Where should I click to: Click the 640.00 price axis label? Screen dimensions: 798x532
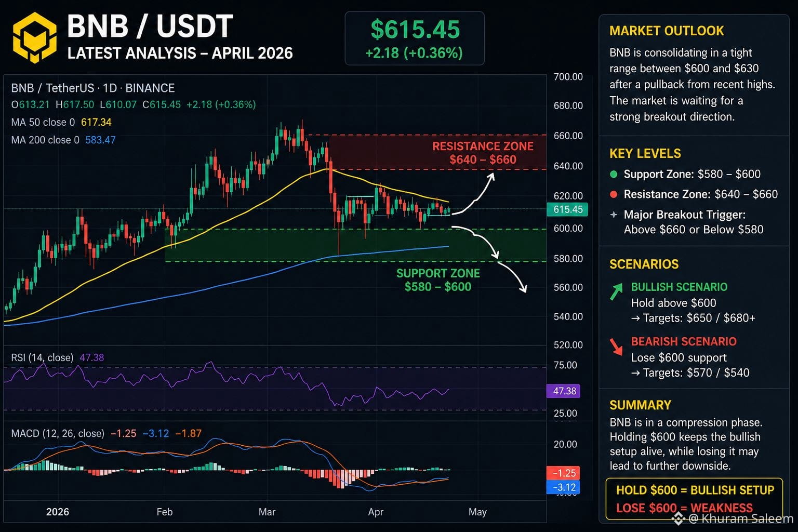point(568,166)
